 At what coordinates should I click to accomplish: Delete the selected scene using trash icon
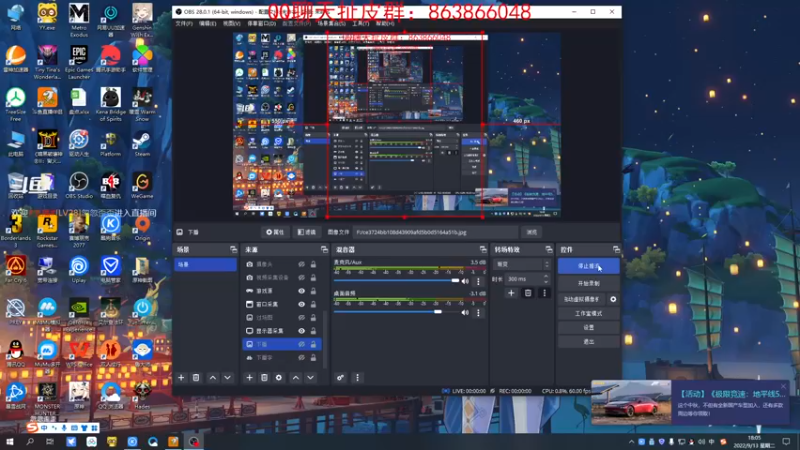click(196, 378)
